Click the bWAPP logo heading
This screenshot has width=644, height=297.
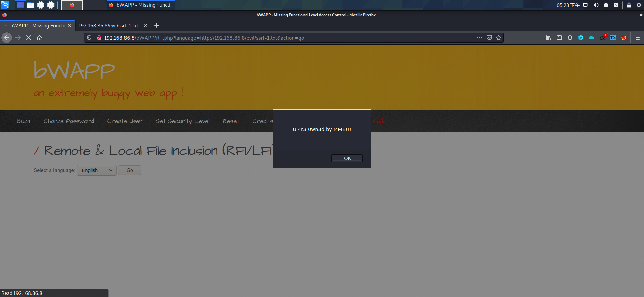click(74, 70)
